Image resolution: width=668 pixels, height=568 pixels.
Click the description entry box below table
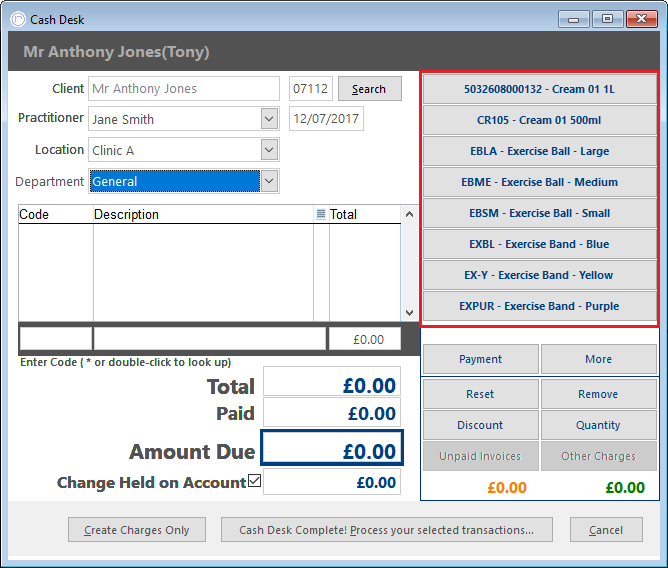(210, 339)
